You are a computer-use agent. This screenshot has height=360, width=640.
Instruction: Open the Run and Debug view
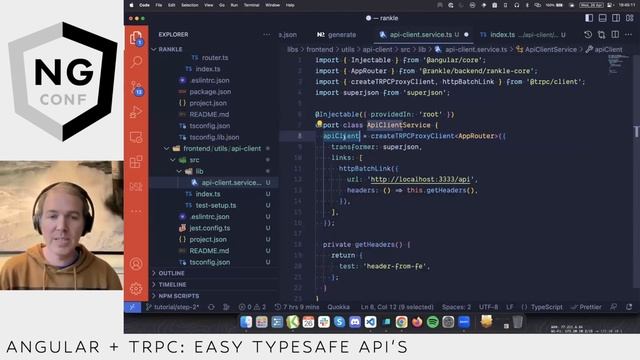(x=136, y=112)
